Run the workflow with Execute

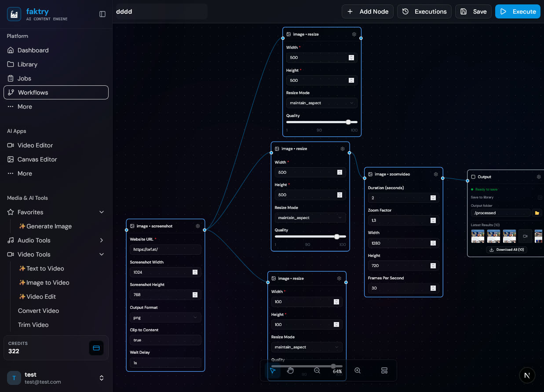[518, 11]
